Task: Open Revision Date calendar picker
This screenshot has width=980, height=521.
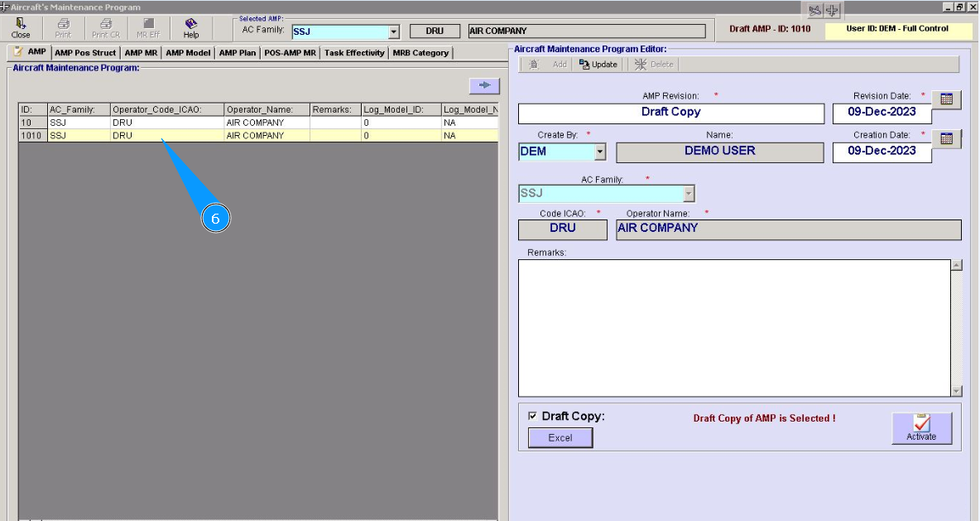Action: [946, 99]
